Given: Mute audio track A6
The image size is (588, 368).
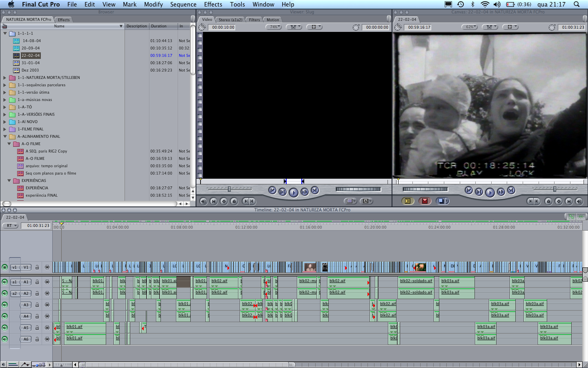Looking at the screenshot, I should tap(4, 339).
